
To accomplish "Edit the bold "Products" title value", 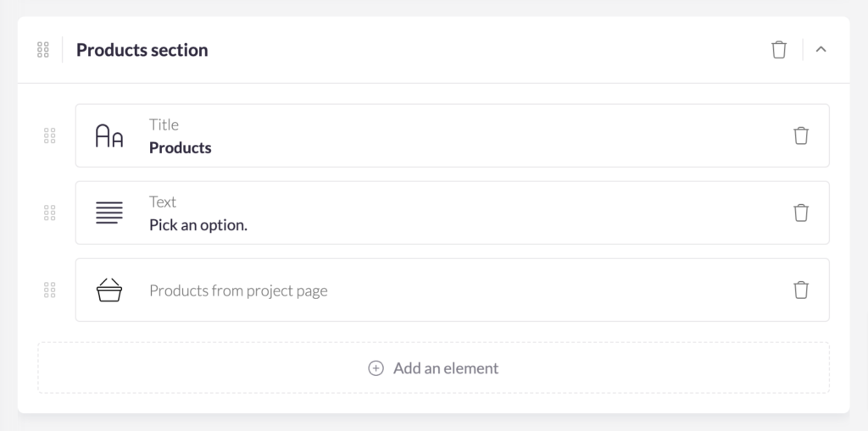I will [x=181, y=148].
